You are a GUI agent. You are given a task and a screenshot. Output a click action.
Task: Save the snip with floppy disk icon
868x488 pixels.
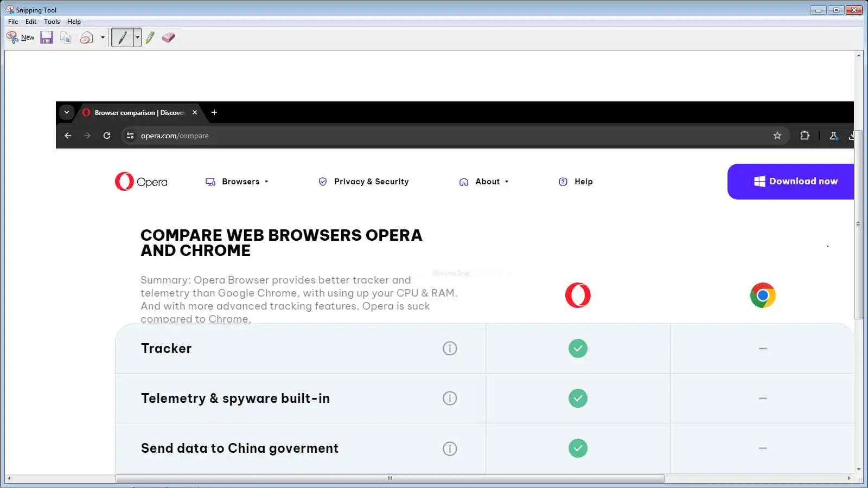tap(47, 37)
